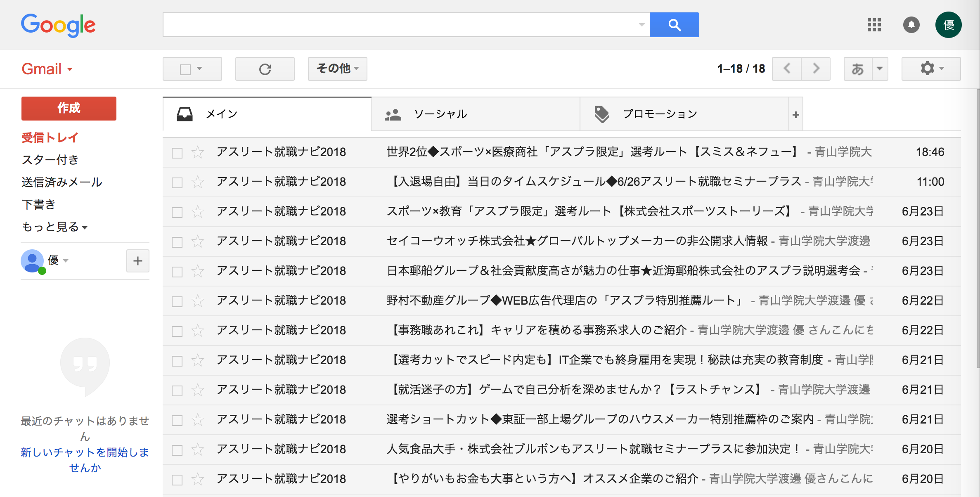Open the 日本郵船グループ email subject
The width and height of the screenshot is (980, 497).
click(623, 271)
